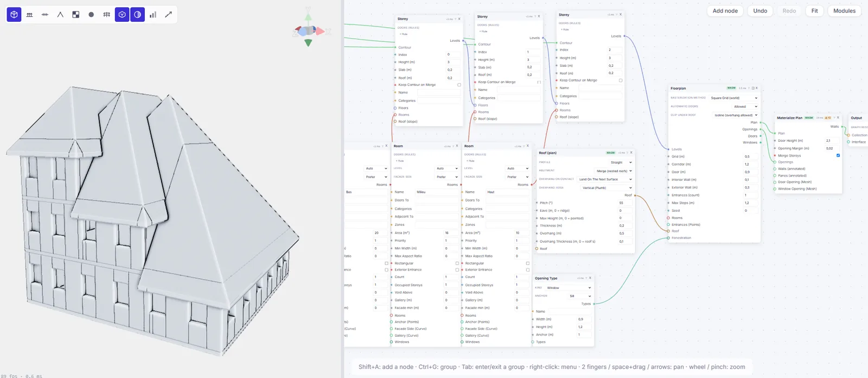
Task: Click the Door Height field showing 2,1
Action: (832, 141)
